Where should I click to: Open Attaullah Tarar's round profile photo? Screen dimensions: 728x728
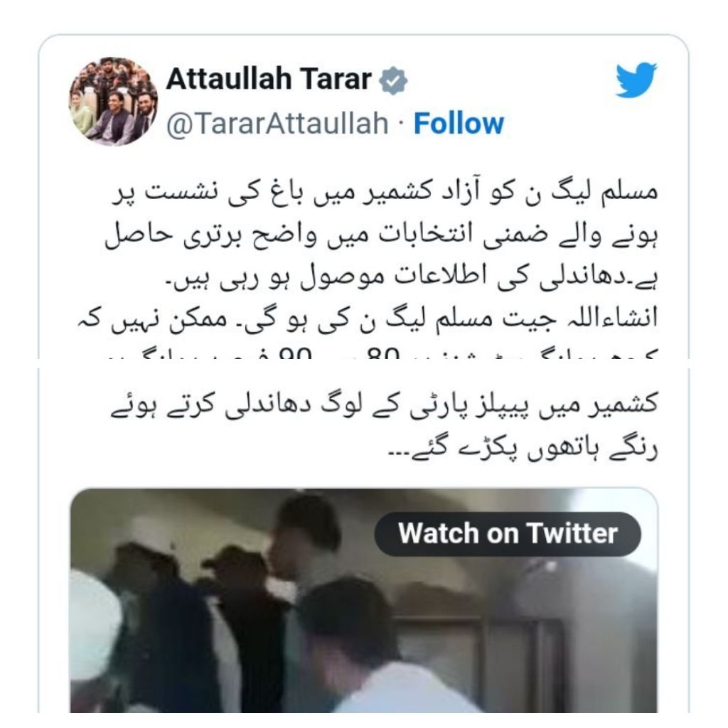(113, 102)
